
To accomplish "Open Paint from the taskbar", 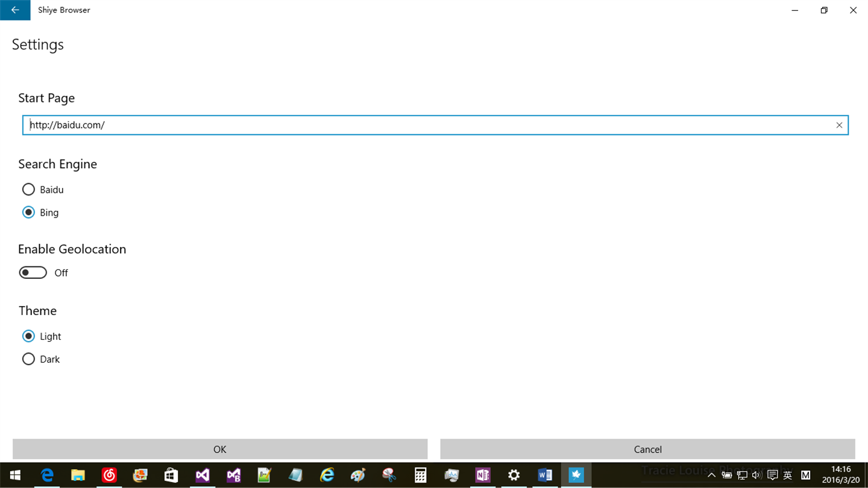I will pyautogui.click(x=358, y=475).
